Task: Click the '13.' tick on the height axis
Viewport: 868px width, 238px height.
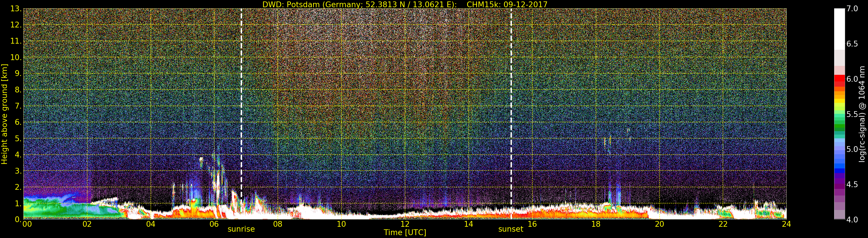Action: point(16,9)
